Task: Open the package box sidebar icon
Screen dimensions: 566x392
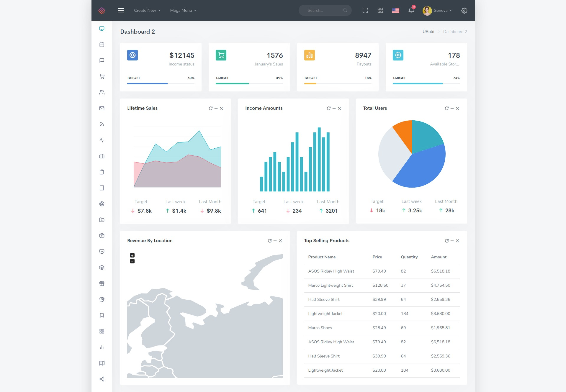Action: coord(102,236)
